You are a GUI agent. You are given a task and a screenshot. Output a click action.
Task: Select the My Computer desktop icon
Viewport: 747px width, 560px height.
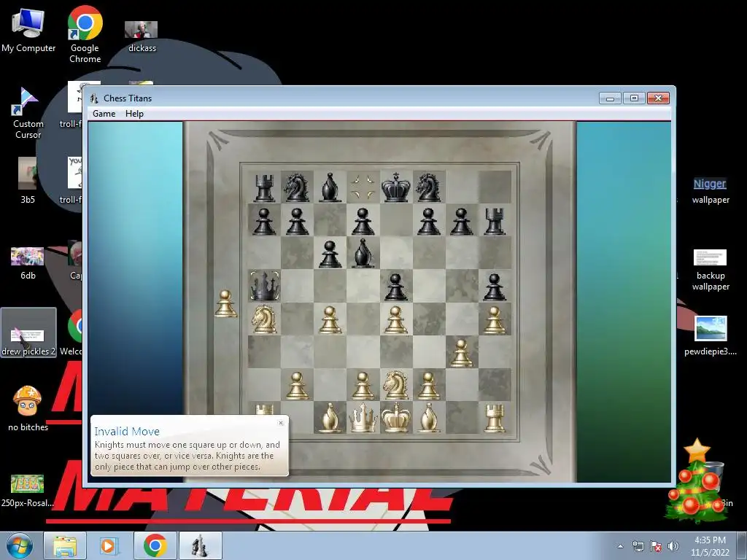pos(28,30)
